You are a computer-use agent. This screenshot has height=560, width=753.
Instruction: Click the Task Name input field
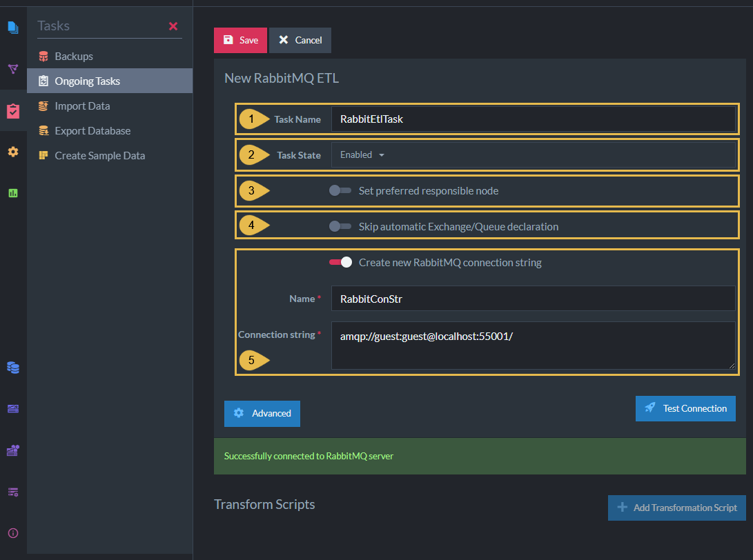(x=533, y=119)
